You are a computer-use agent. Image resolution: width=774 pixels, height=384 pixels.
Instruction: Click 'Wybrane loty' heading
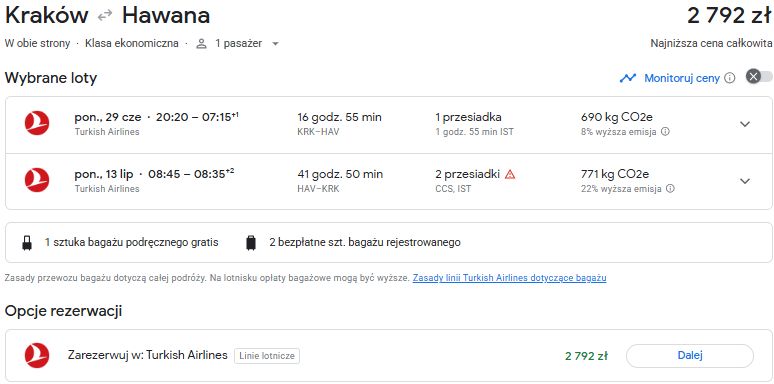click(51, 78)
